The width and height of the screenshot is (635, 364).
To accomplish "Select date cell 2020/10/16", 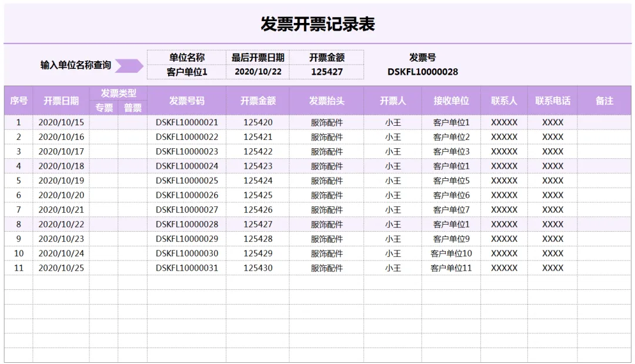I will coord(61,137).
